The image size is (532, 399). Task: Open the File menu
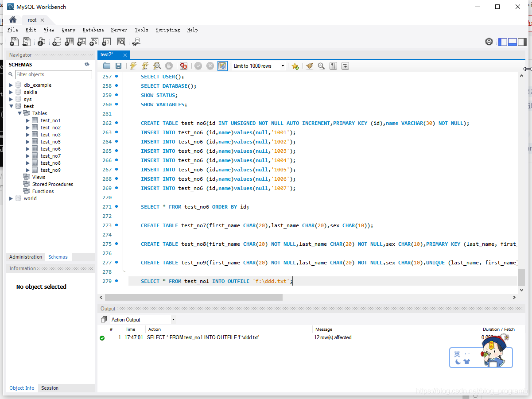[13, 30]
